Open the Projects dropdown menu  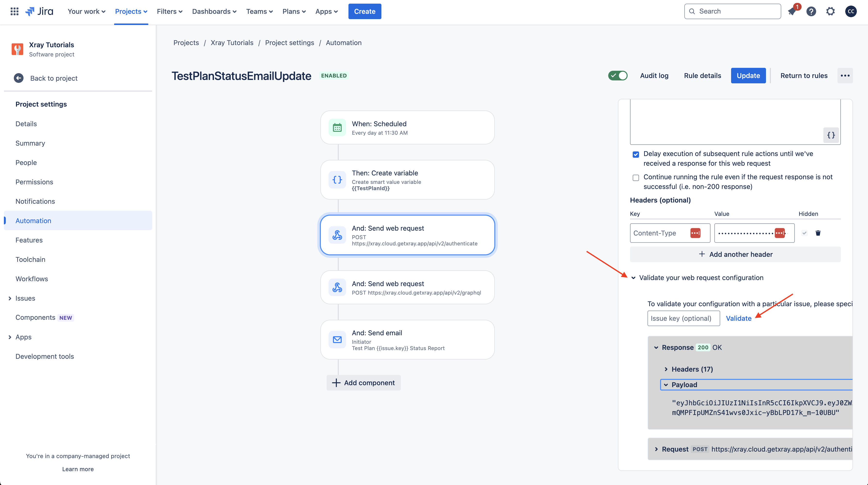pos(131,11)
